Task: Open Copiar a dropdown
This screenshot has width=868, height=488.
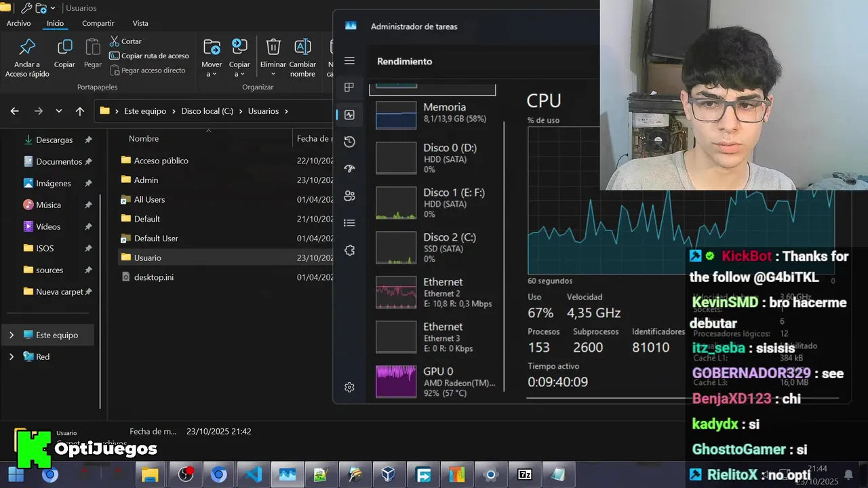Action: [x=239, y=69]
